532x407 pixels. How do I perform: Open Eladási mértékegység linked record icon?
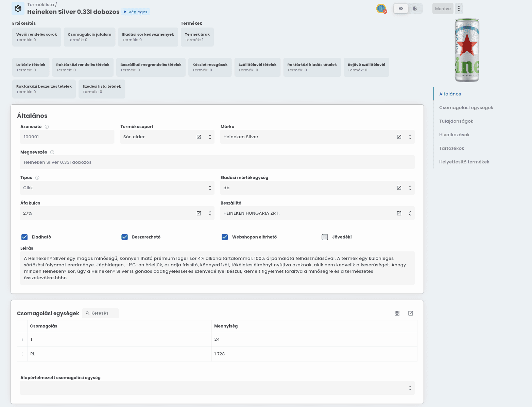tap(399, 188)
